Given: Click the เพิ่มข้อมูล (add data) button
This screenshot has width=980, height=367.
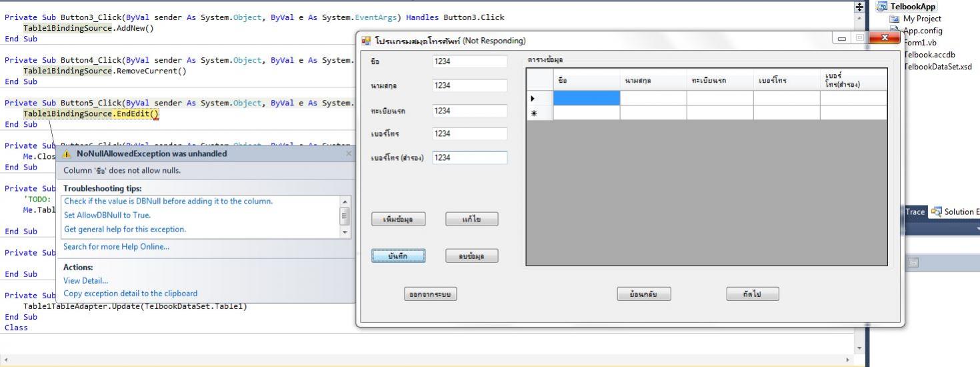Looking at the screenshot, I should pyautogui.click(x=399, y=220).
